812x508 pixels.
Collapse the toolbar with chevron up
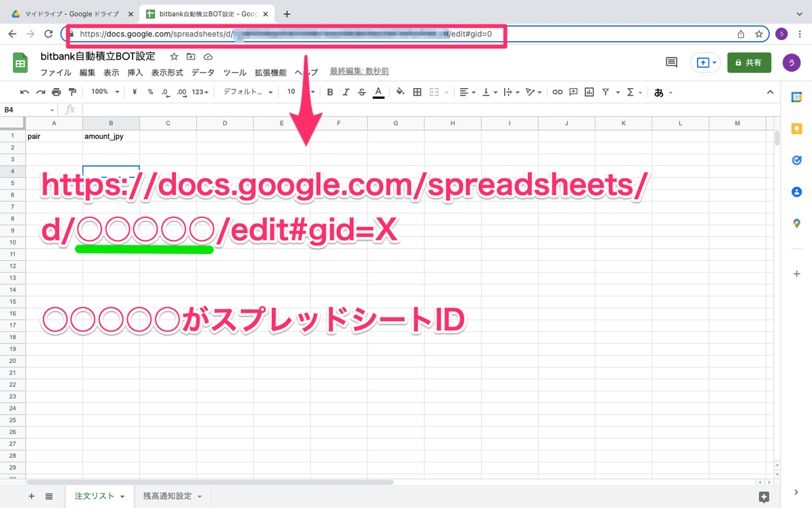pos(769,92)
